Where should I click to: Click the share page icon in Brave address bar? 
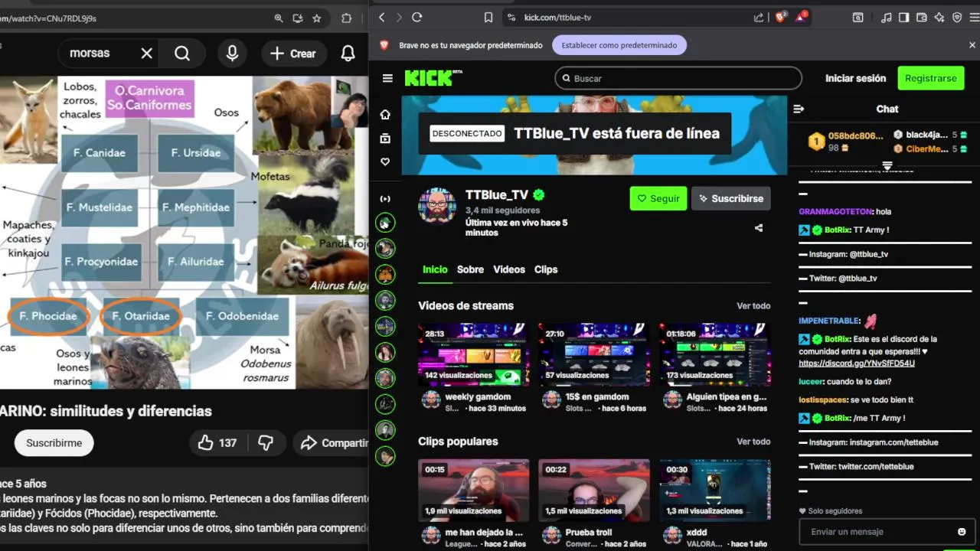(x=759, y=17)
